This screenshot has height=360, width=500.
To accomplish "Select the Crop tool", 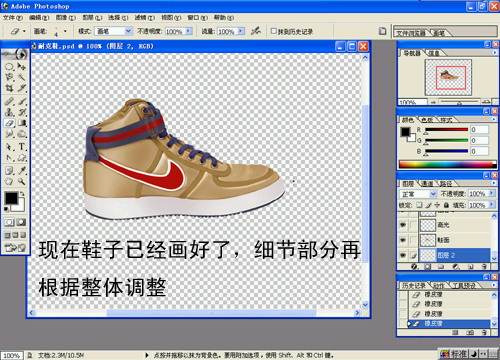I will pyautogui.click(x=9, y=88).
